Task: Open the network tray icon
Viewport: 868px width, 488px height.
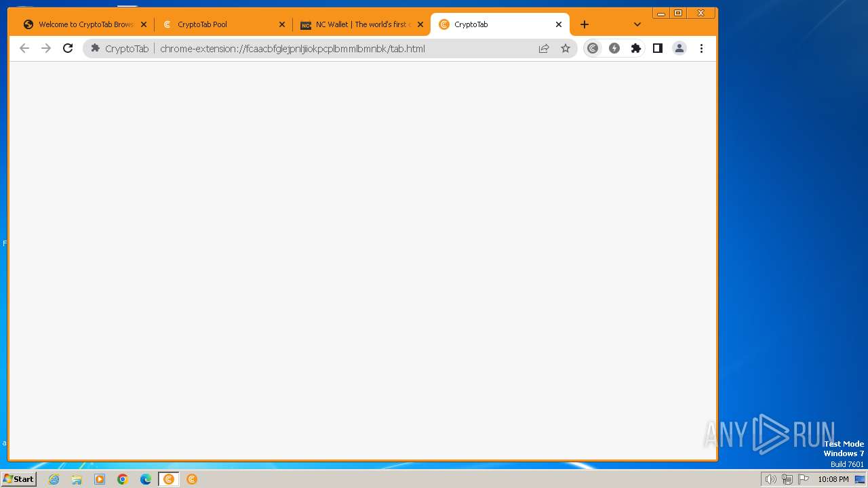Action: (787, 479)
